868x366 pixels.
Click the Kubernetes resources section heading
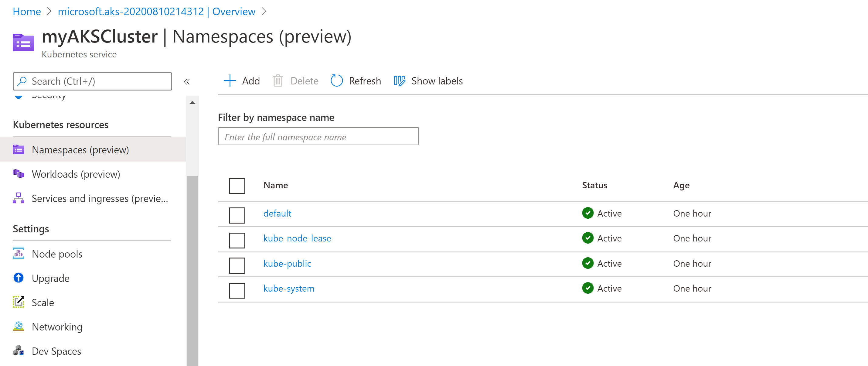tap(61, 125)
